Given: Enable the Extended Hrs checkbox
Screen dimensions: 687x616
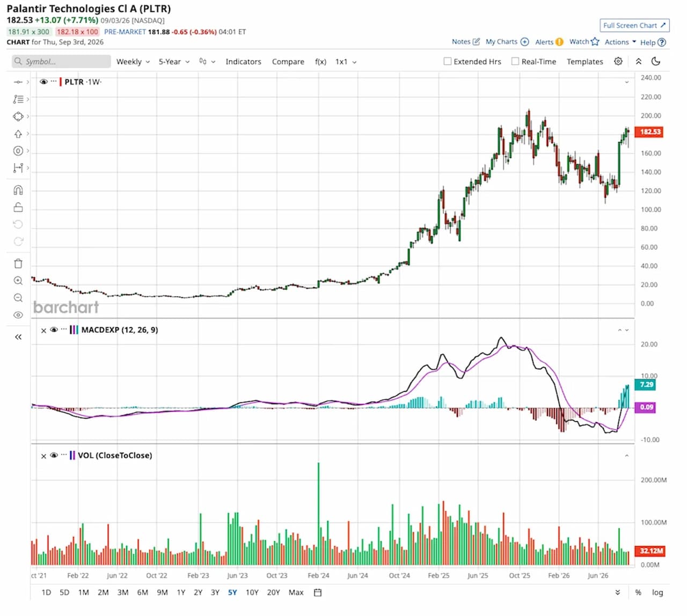Looking at the screenshot, I should (x=448, y=61).
